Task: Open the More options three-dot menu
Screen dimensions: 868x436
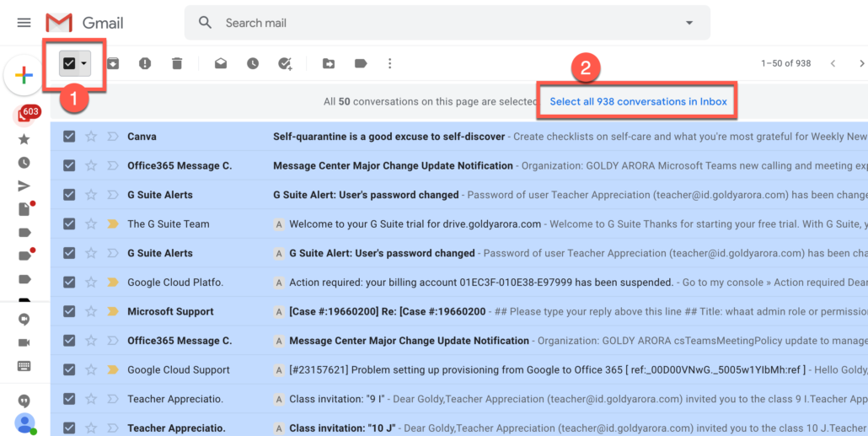Action: (389, 64)
